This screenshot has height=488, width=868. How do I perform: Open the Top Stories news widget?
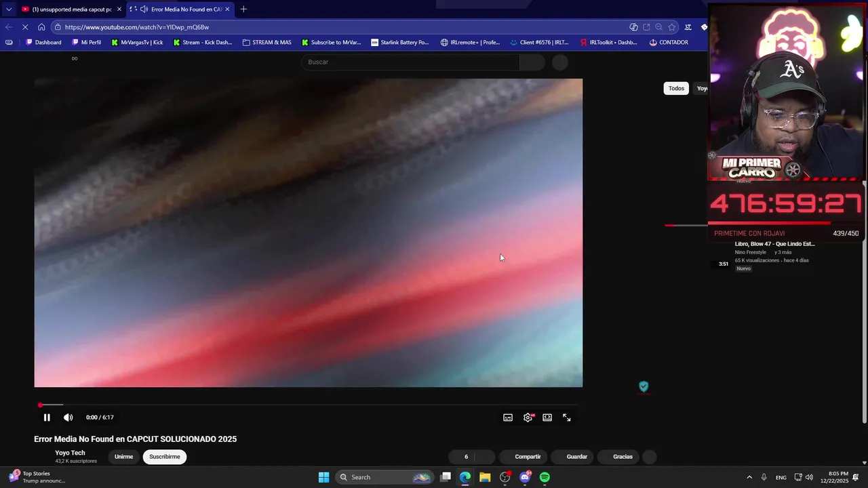click(37, 477)
